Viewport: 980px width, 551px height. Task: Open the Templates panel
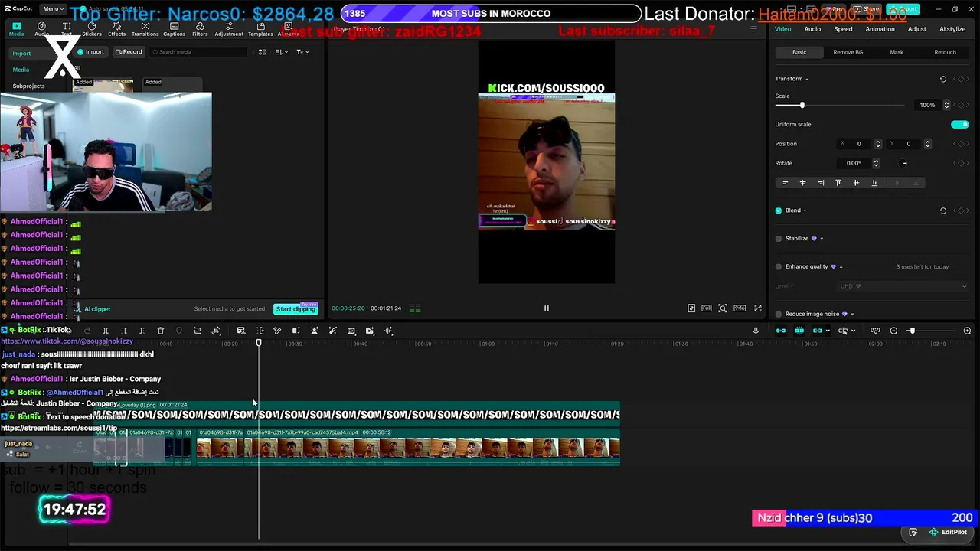(x=260, y=29)
